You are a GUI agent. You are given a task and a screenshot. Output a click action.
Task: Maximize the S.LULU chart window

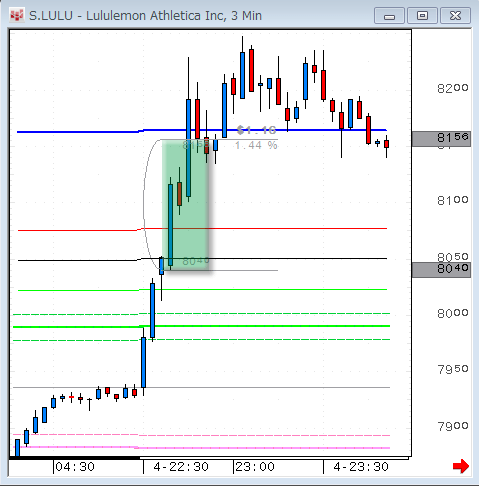pyautogui.click(x=422, y=16)
